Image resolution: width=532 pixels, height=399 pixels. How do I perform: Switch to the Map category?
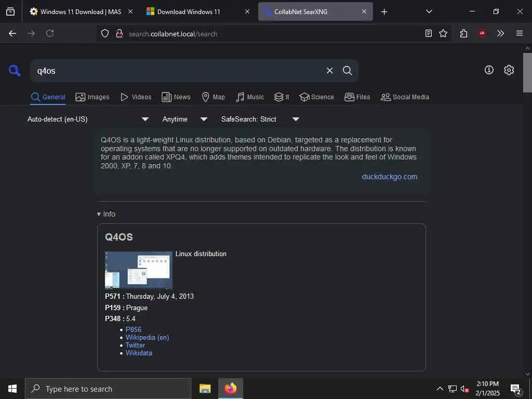point(213,97)
